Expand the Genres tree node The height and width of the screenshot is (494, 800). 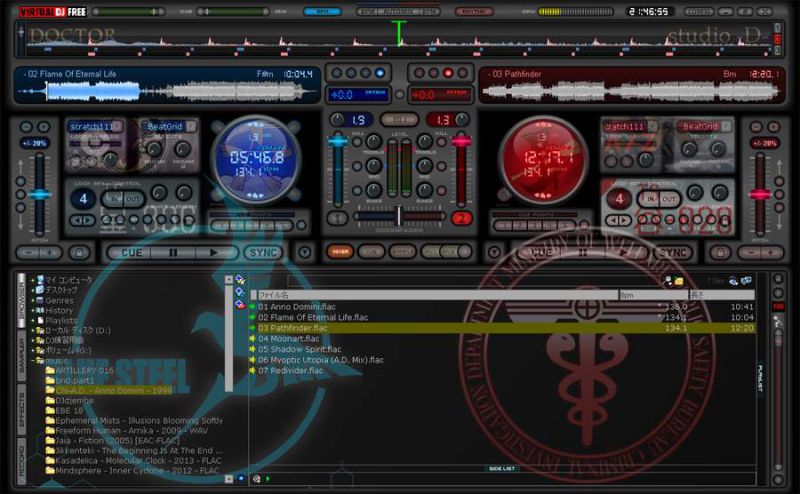33,301
